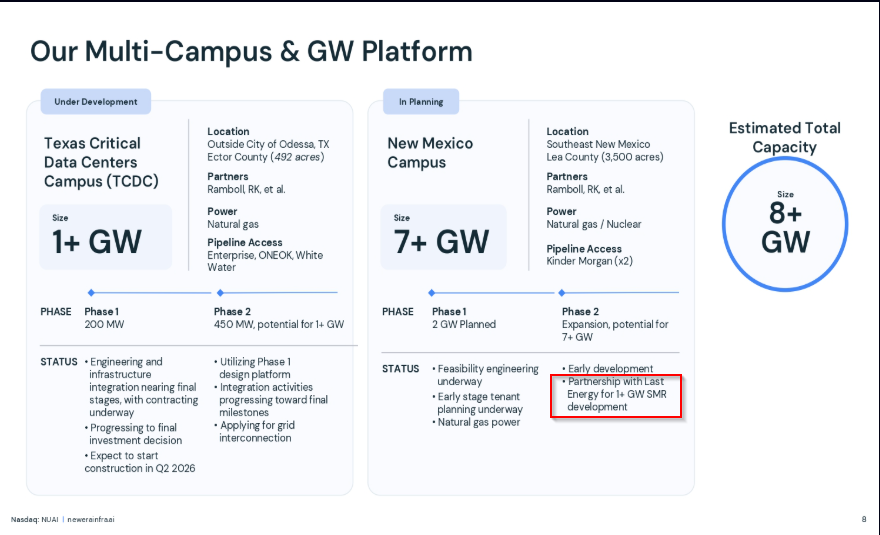The width and height of the screenshot is (880, 535).
Task: Click 'Early stage tenant planning underway' bullet
Action: tap(478, 403)
